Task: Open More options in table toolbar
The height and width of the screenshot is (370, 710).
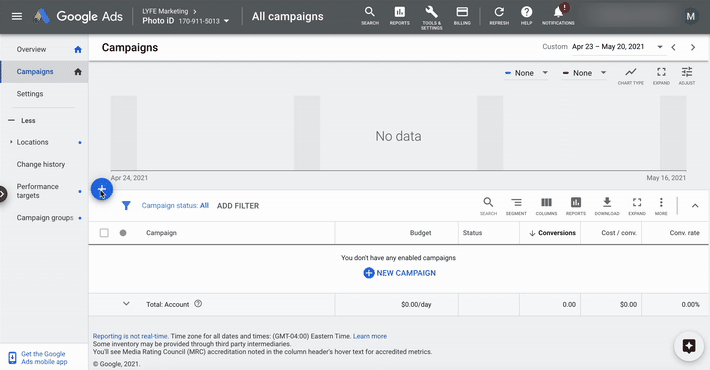Action: click(661, 206)
